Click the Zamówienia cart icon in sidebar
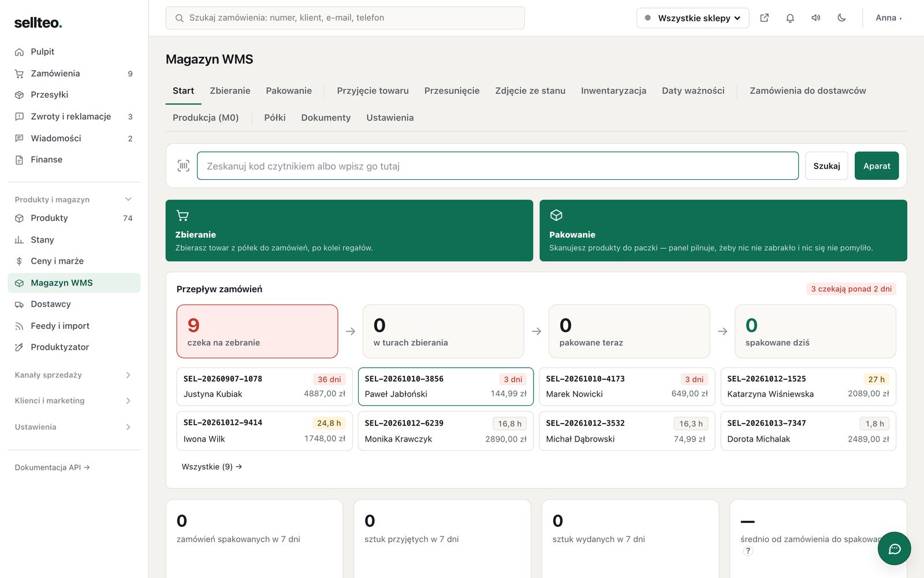Viewport: 924px width, 578px height. coord(19,74)
